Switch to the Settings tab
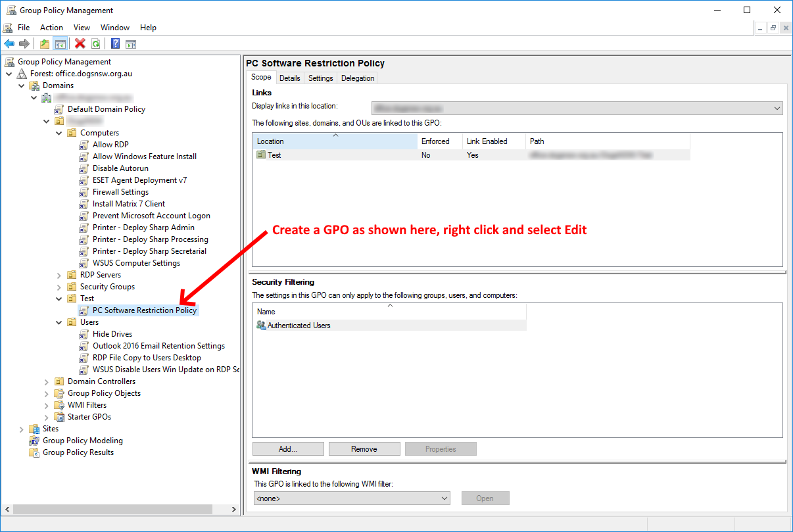Screen dimensions: 793x532 point(320,78)
